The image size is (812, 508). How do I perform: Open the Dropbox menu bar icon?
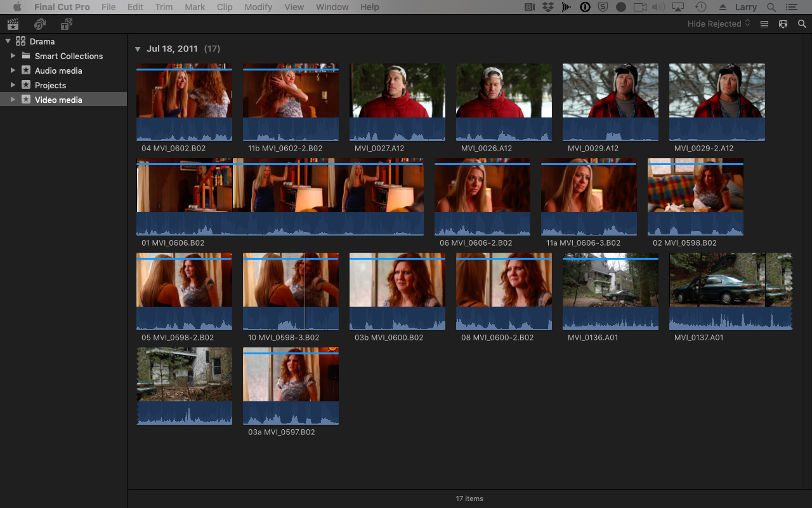548,7
